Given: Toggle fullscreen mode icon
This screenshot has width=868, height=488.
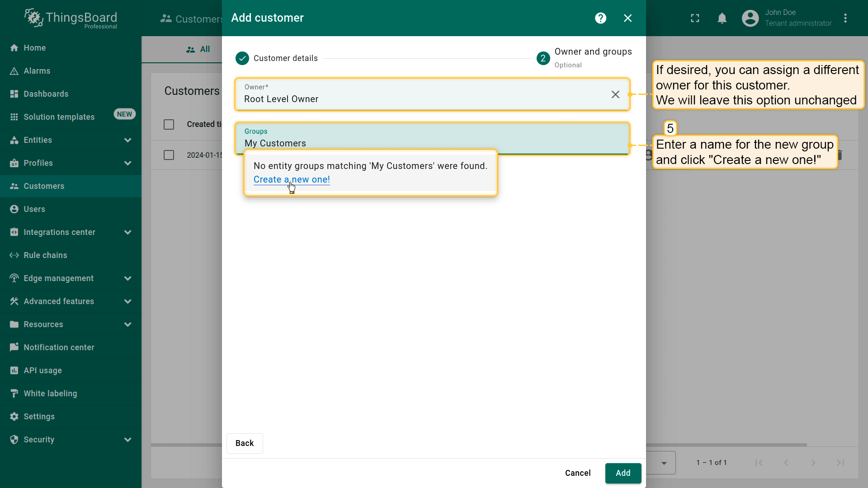Looking at the screenshot, I should click(695, 18).
